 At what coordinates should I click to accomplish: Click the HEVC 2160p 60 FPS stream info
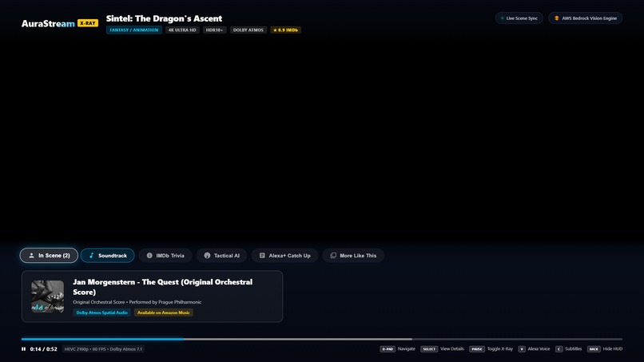[103, 349]
